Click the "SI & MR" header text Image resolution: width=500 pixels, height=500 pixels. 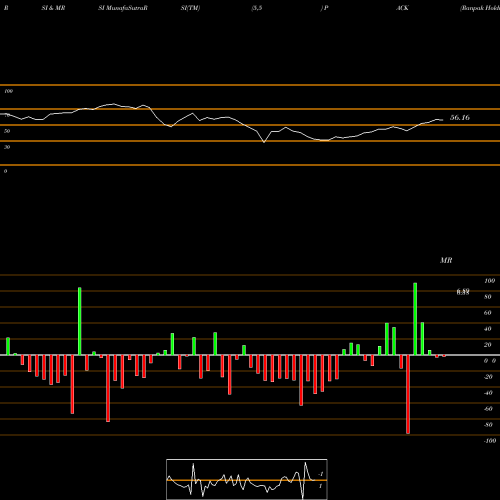[53, 8]
